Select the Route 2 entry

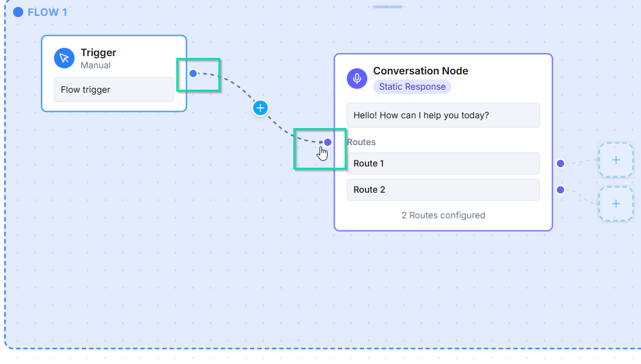click(x=443, y=190)
